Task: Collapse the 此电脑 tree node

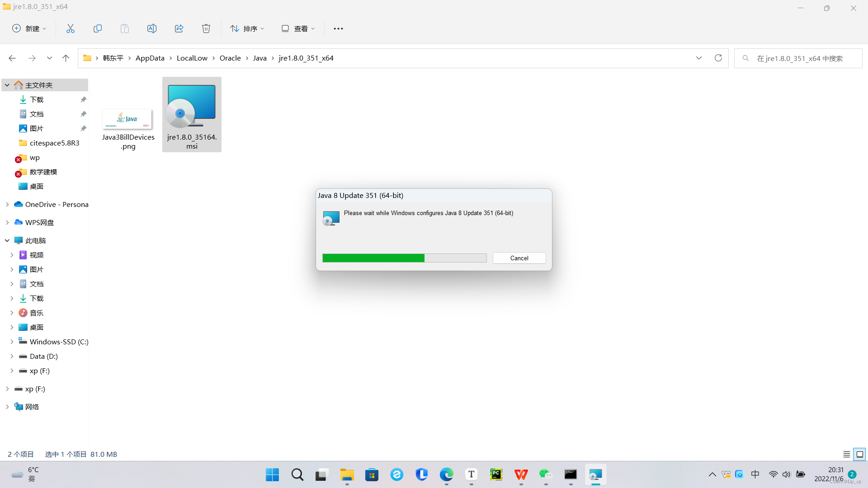Action: click(x=7, y=241)
